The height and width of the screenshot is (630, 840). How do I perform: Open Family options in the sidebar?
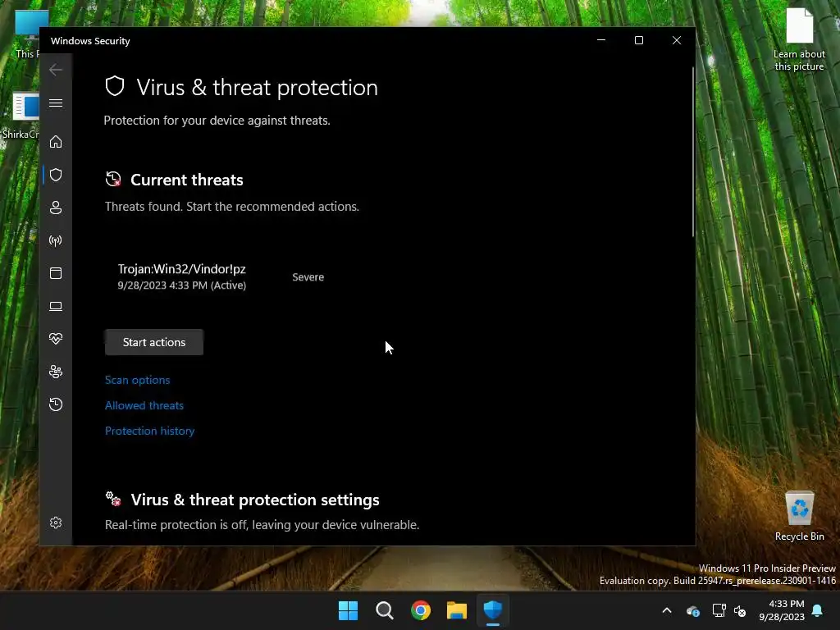56,372
